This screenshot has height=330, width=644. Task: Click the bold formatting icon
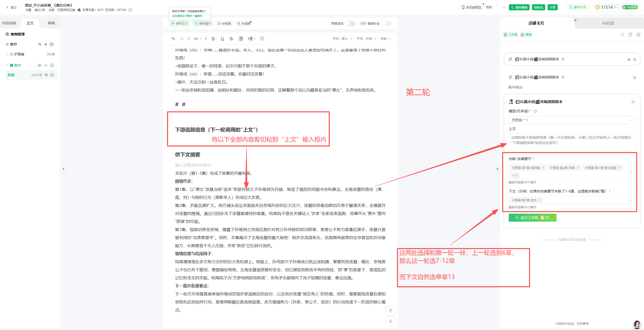213,39
